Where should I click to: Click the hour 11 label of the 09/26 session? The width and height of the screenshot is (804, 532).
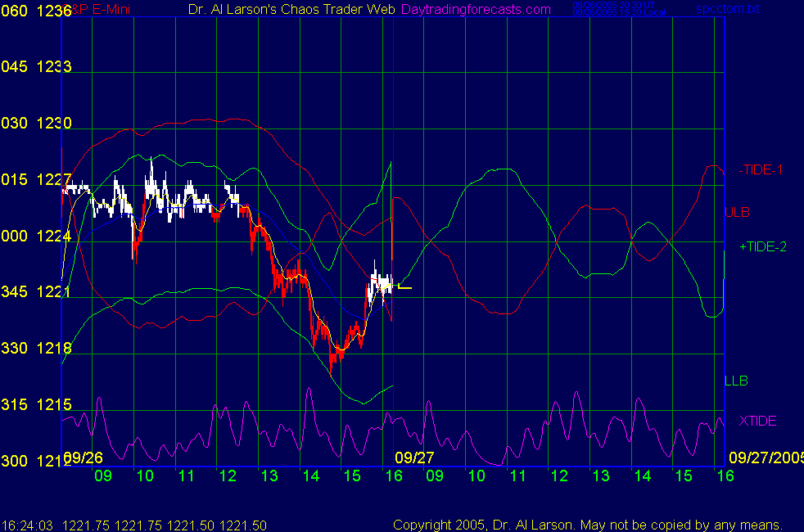(186, 476)
